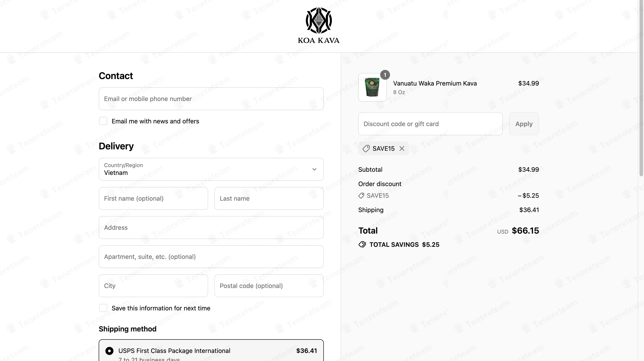Open the Vanuatu Waka Kava product thumbnail

[372, 87]
